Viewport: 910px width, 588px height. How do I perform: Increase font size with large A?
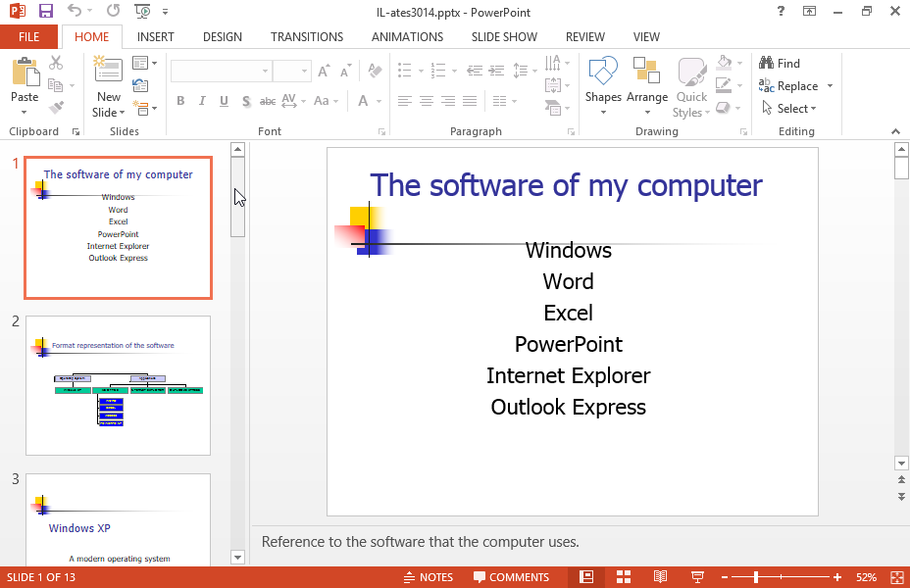(x=324, y=71)
